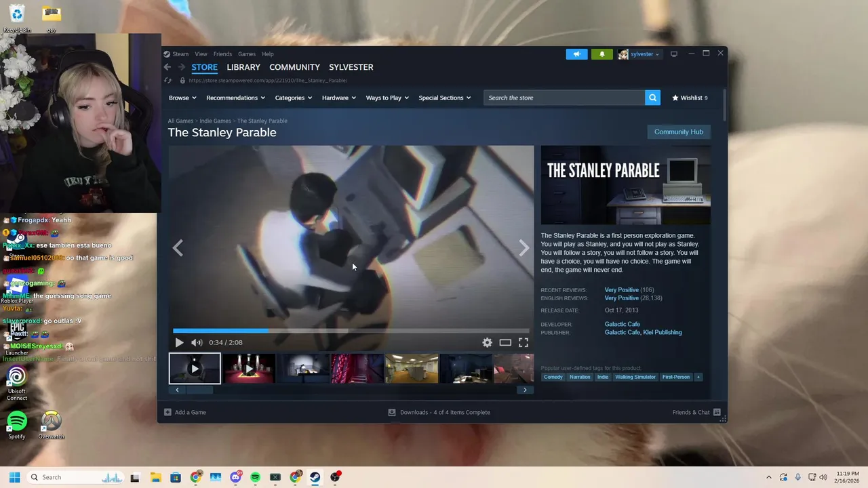Go back using Steam's back arrow
The height and width of the screenshot is (488, 868).
click(167, 67)
